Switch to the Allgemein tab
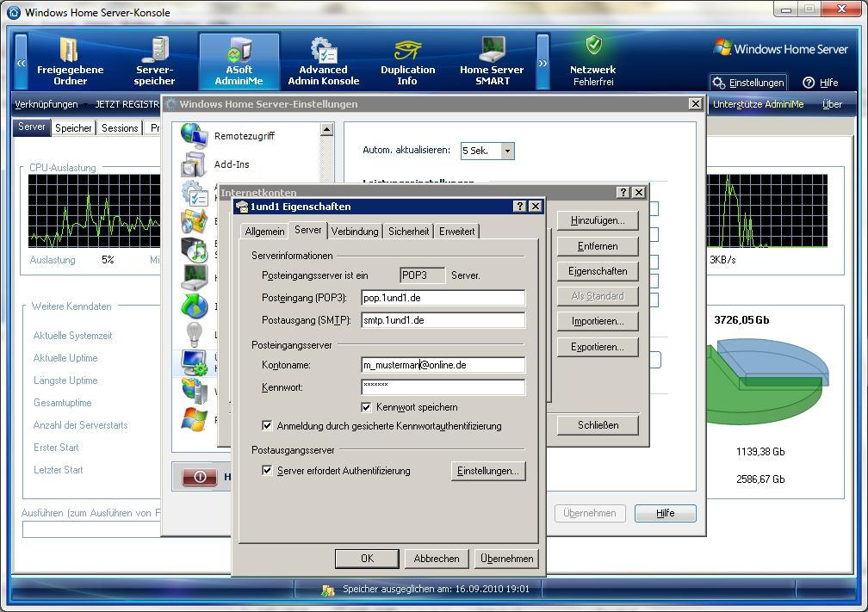The image size is (868, 612). pyautogui.click(x=264, y=232)
